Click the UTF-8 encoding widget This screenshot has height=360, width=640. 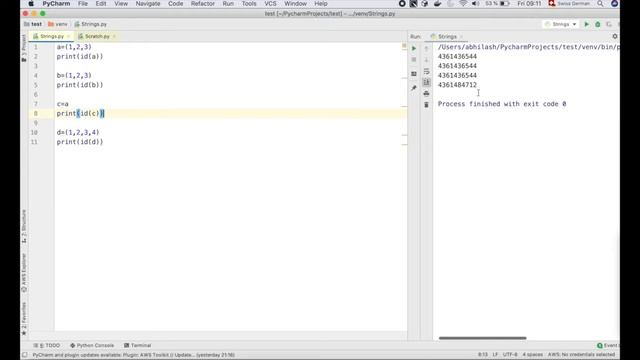(510, 355)
